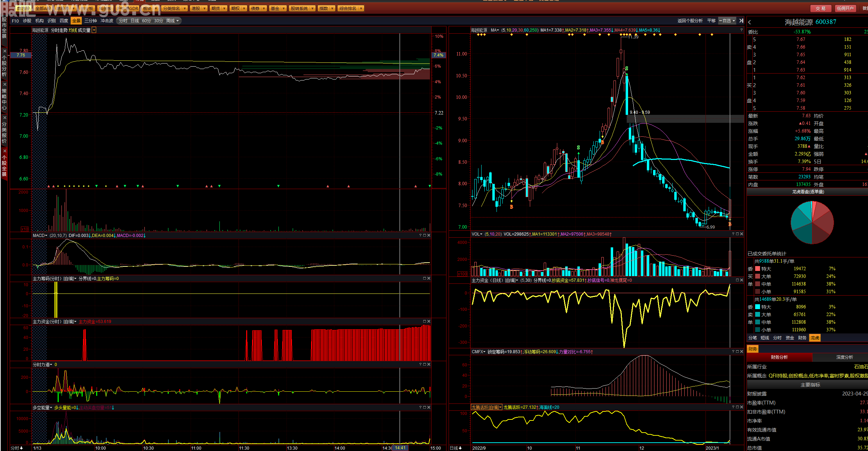Close the 龙腾活跃 indicator panel
The image size is (868, 451).
tap(742, 407)
